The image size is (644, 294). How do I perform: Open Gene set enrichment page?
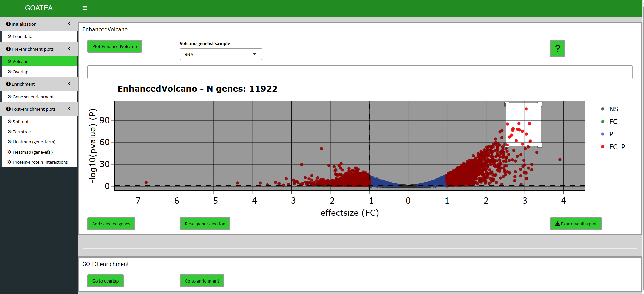pos(33,97)
